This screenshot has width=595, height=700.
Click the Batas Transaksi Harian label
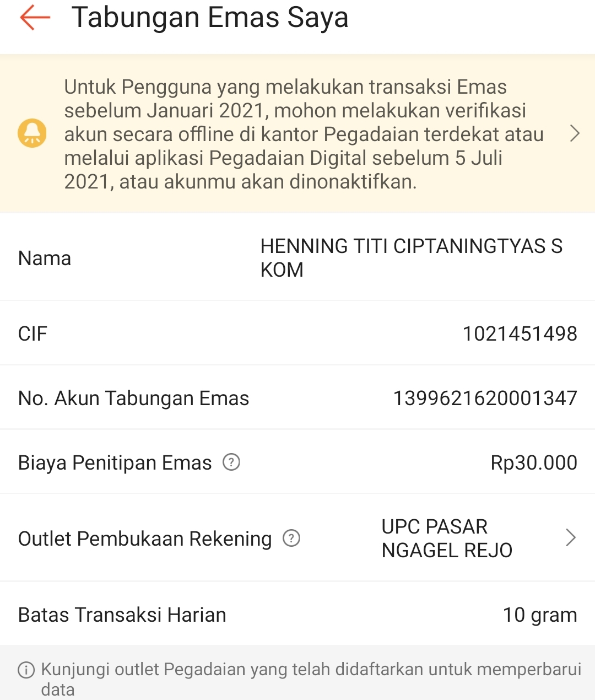[122, 615]
